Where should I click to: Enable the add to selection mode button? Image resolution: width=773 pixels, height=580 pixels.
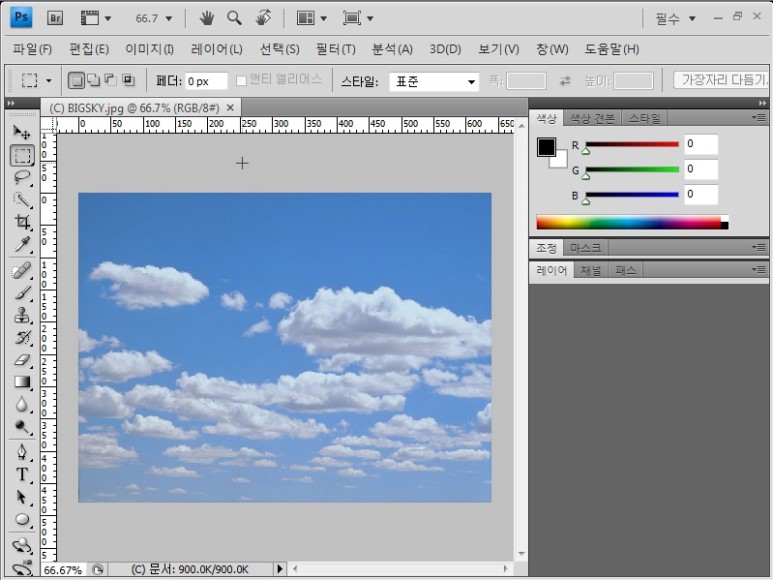coord(93,80)
